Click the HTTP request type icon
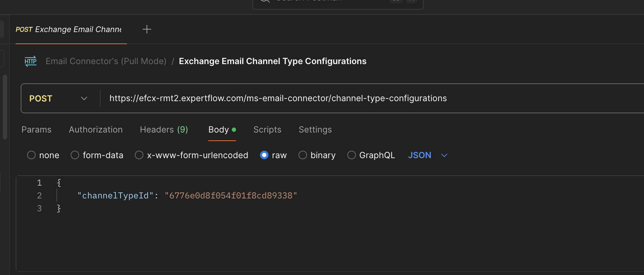 (31, 61)
